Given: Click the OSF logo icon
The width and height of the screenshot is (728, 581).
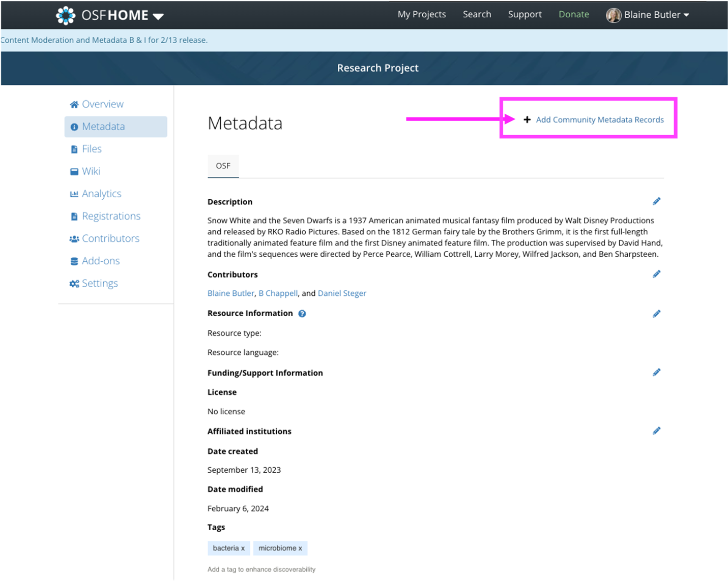Looking at the screenshot, I should (x=66, y=15).
